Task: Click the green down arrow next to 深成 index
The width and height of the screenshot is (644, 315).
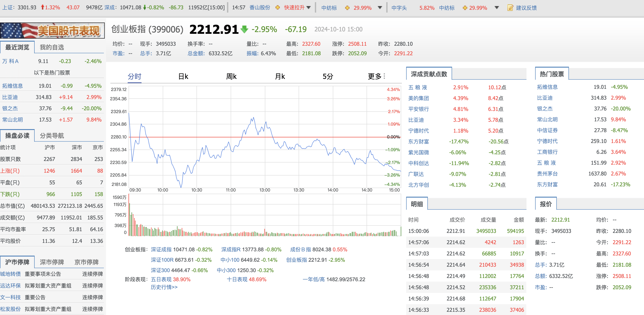Action: (145, 8)
